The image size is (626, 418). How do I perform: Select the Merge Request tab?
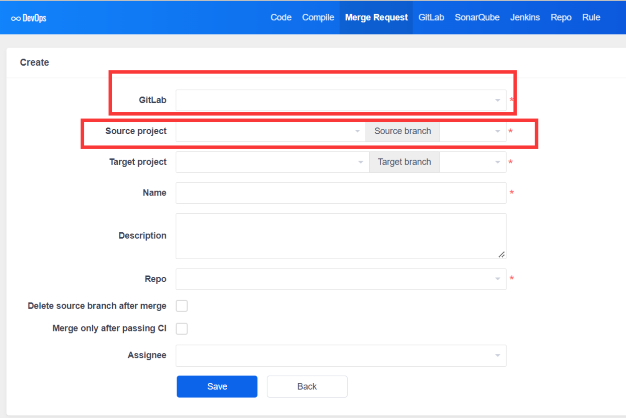pos(375,17)
